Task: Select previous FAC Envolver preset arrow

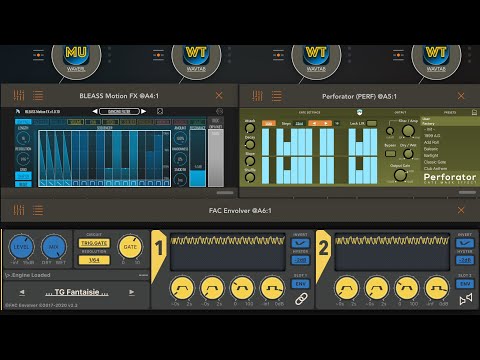Action: [22, 292]
